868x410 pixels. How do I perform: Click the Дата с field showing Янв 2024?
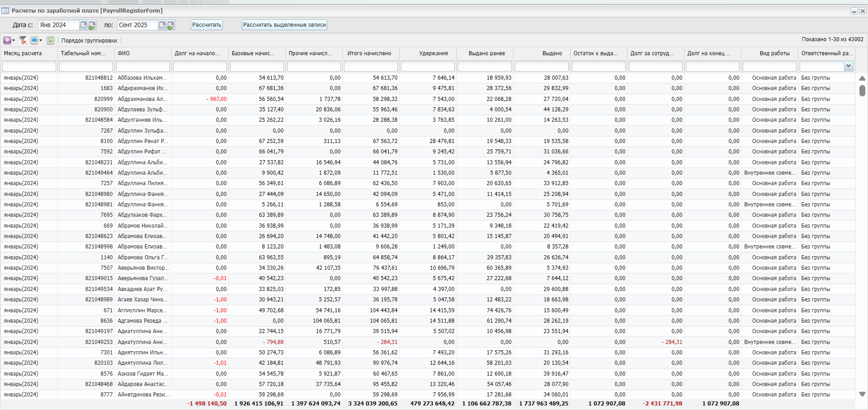click(59, 25)
